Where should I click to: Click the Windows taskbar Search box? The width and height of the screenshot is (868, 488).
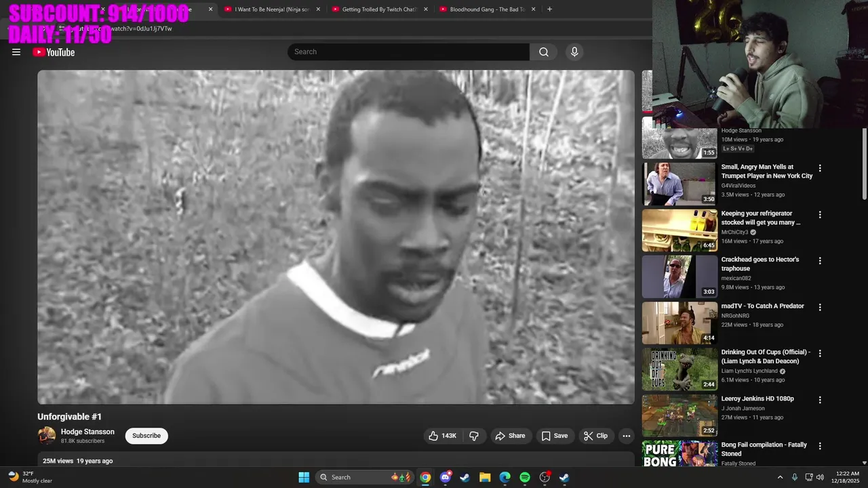point(363,477)
